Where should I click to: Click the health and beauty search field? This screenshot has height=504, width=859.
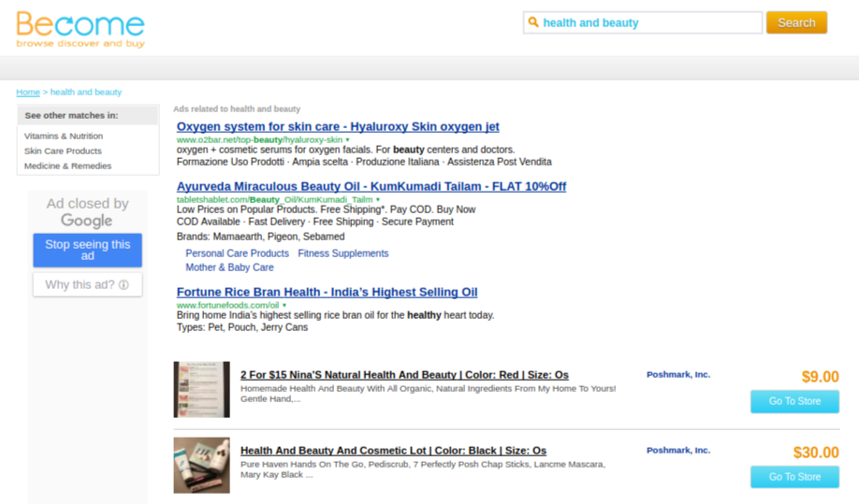(643, 22)
